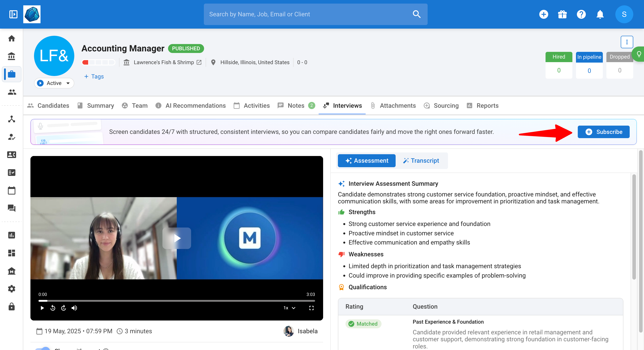Open the external link beside Lawrence's Fish & Shrimp
This screenshot has width=644, height=350.
[x=199, y=62]
